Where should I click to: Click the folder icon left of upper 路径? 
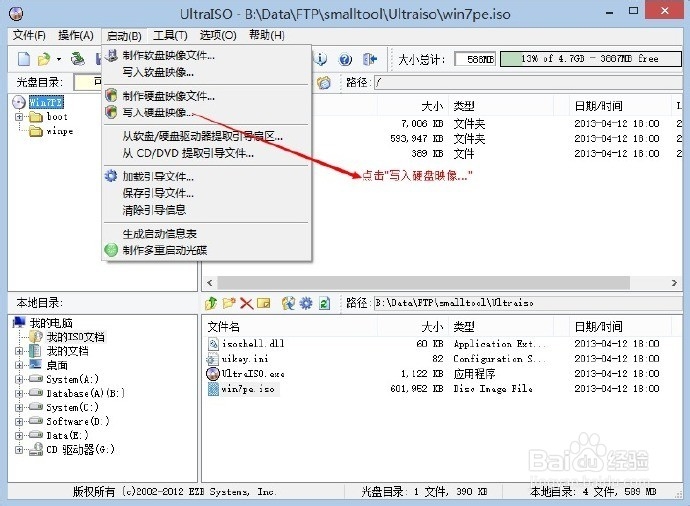[324, 82]
